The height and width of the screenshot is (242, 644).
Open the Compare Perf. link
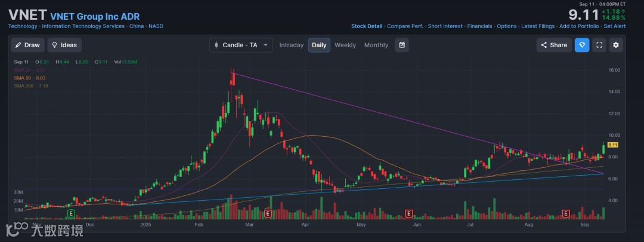(x=405, y=26)
